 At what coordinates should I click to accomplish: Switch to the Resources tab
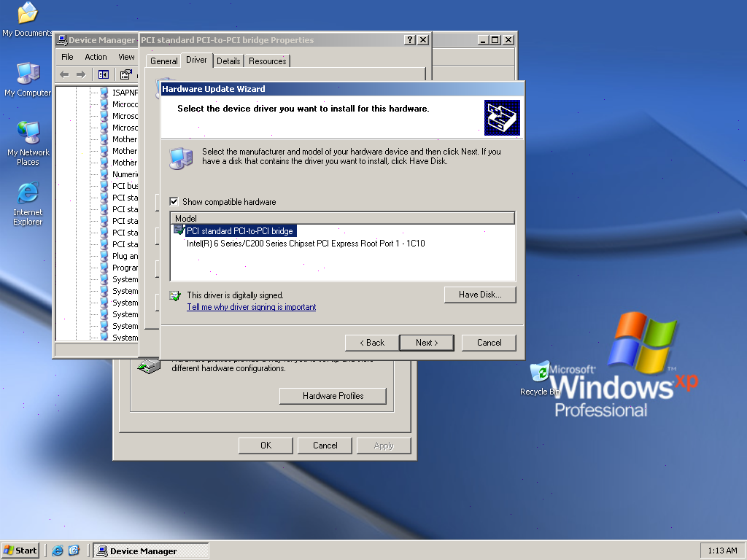pyautogui.click(x=267, y=61)
